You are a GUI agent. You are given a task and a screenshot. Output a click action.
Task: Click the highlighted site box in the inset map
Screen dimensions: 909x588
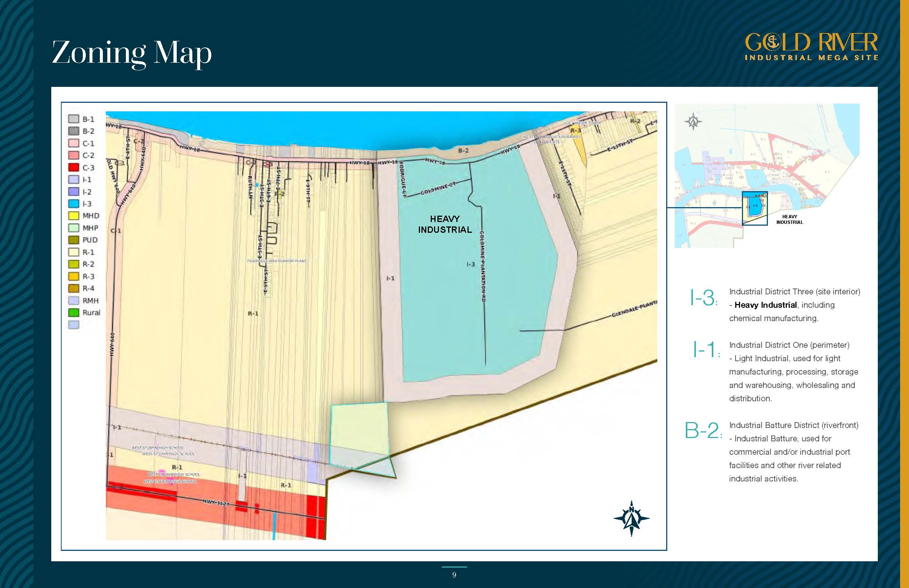(x=754, y=208)
